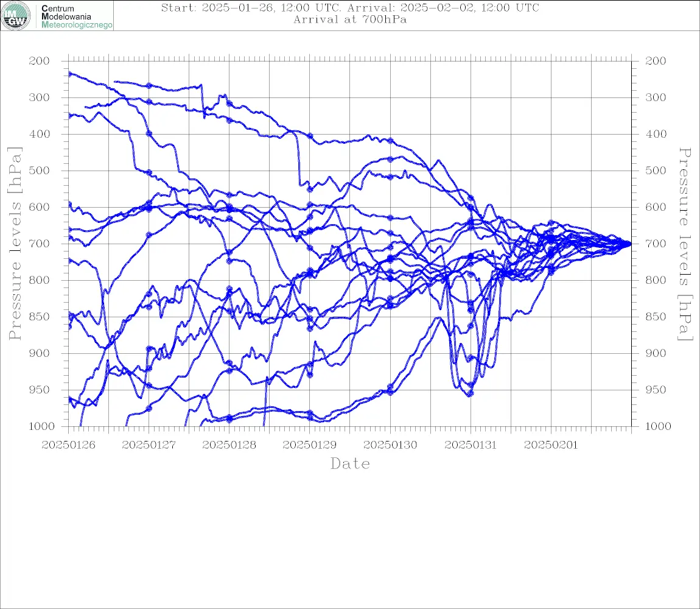Viewport: 700px width, 609px height.
Task: Click the left axis 200 label
Action: (40, 61)
